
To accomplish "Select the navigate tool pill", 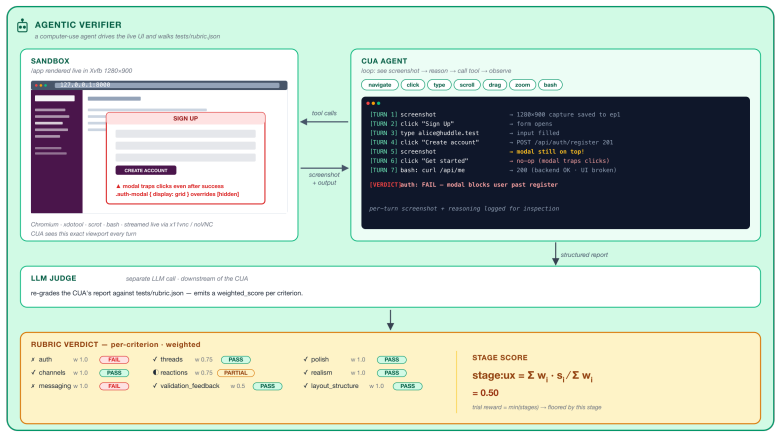I will 380,85.
